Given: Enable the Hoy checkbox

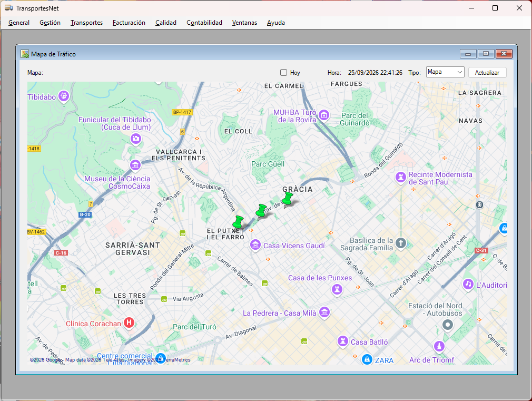Looking at the screenshot, I should point(283,72).
